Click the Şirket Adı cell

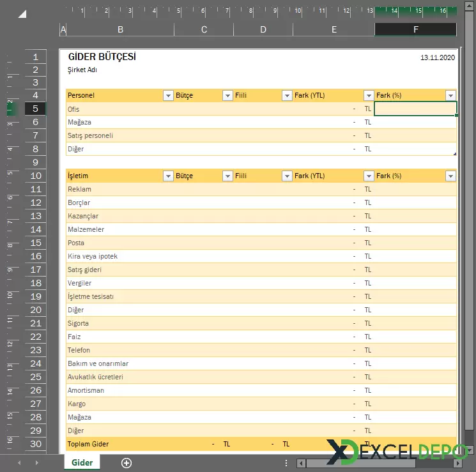(x=82, y=70)
